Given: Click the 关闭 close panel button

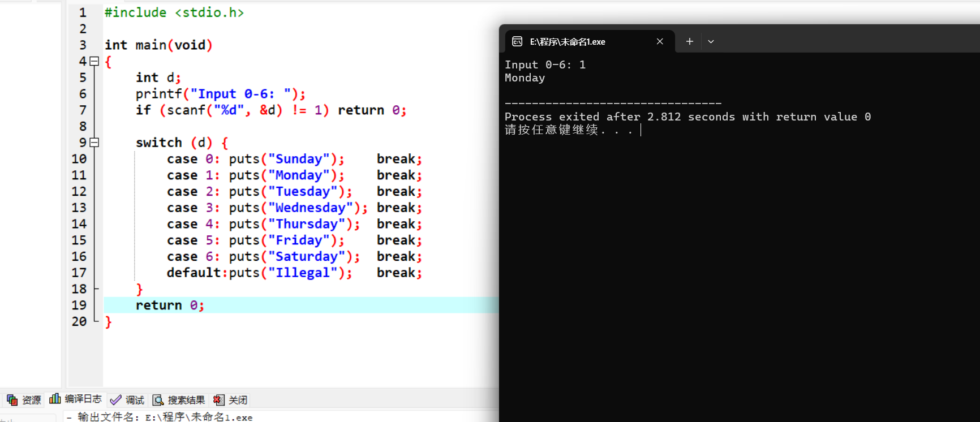Looking at the screenshot, I should (x=230, y=400).
